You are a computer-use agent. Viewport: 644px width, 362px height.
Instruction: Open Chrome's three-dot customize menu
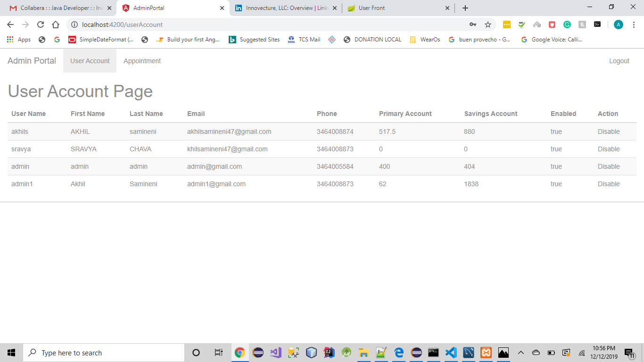click(x=634, y=25)
